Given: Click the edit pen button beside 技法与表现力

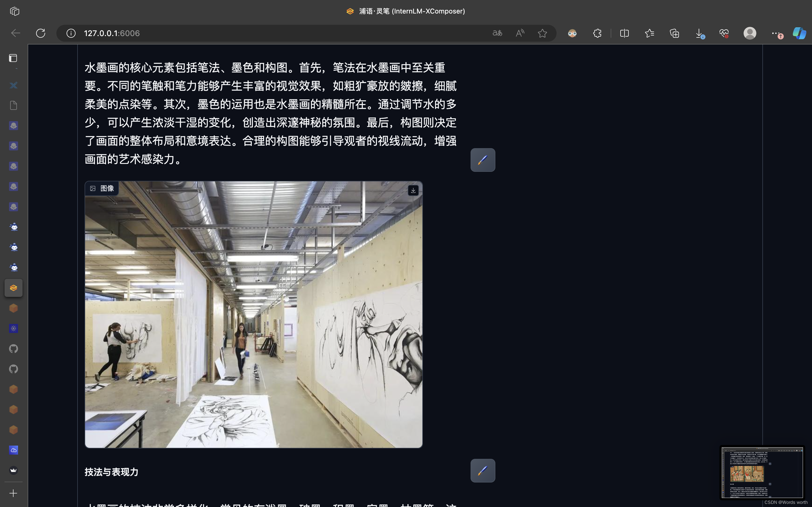Looking at the screenshot, I should [482, 470].
